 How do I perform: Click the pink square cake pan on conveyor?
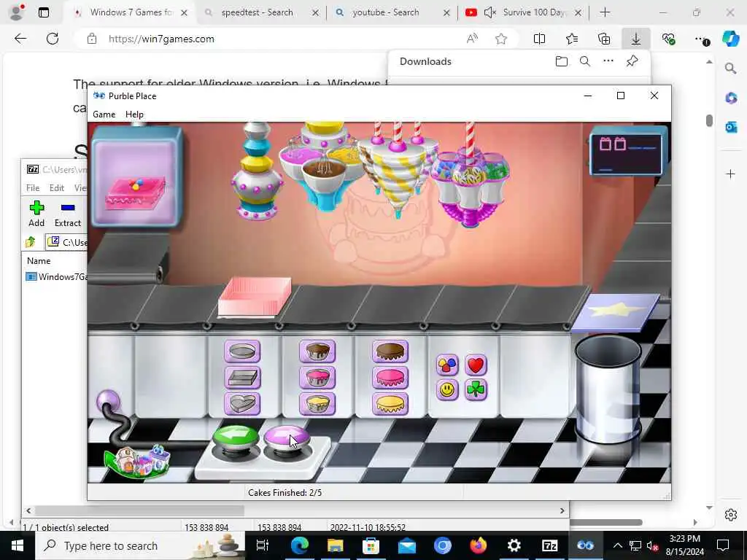pos(255,297)
